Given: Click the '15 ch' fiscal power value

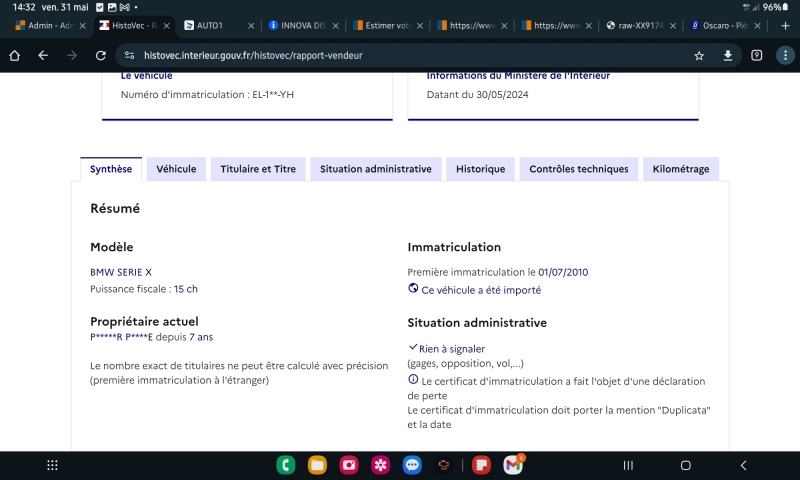Looking at the screenshot, I should pyautogui.click(x=186, y=289).
